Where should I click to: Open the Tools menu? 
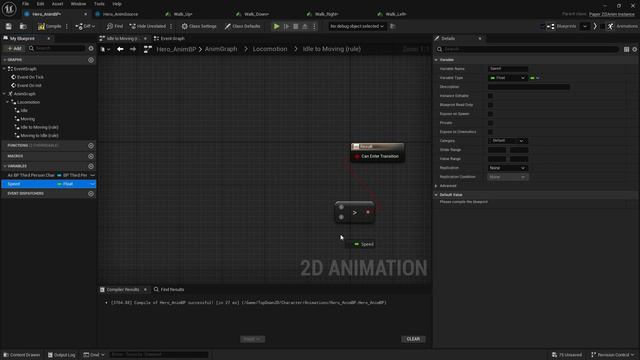99,4
